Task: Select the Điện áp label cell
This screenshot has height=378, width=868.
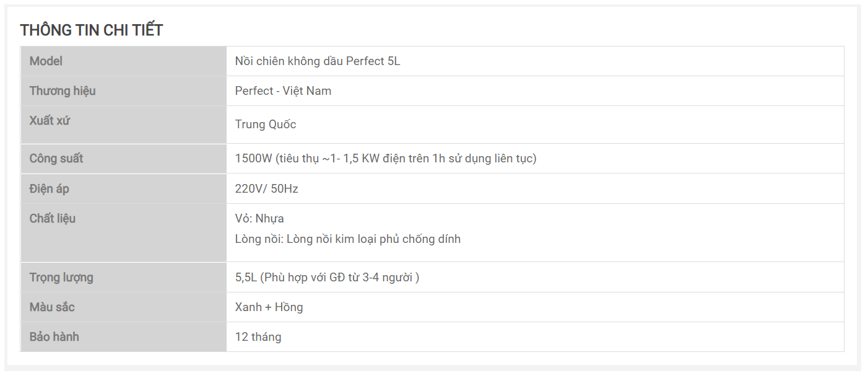Action: tap(124, 188)
